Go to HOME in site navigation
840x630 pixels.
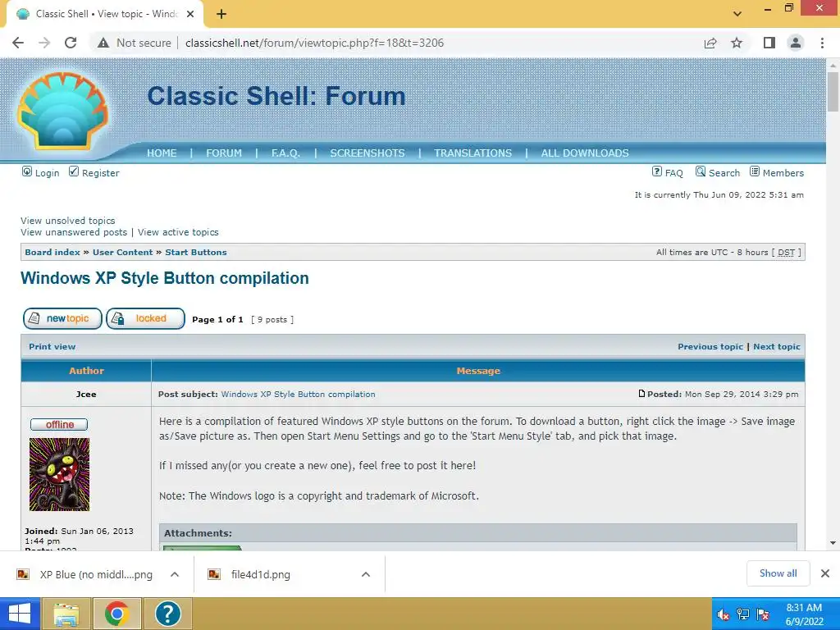coord(162,153)
